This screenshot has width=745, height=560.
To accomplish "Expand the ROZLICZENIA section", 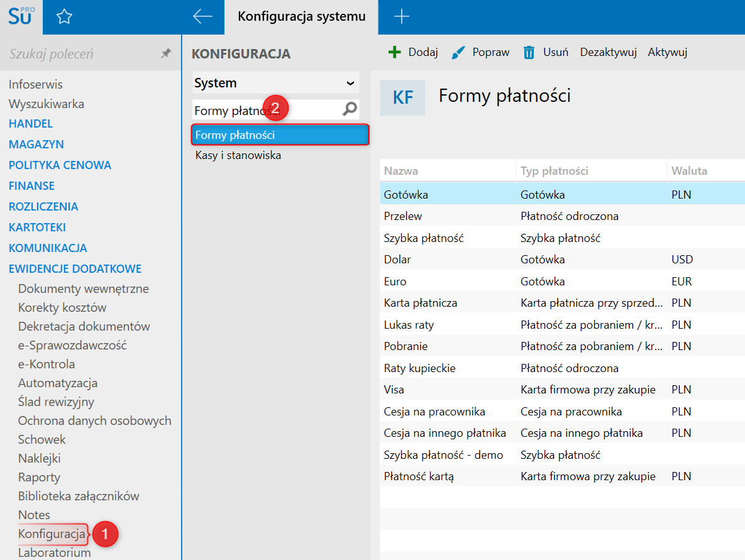I will [43, 207].
